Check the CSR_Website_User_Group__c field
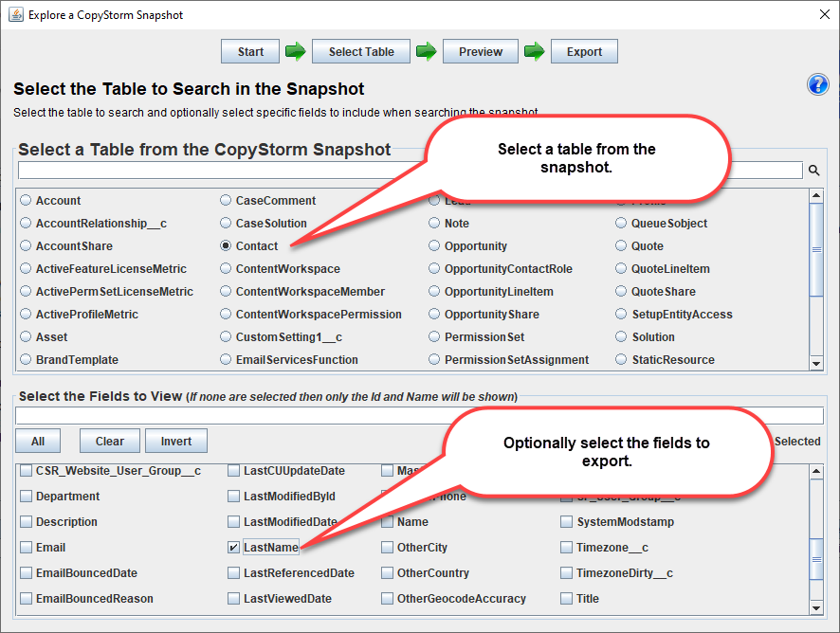Screen dimensions: 840x633 click(26, 471)
